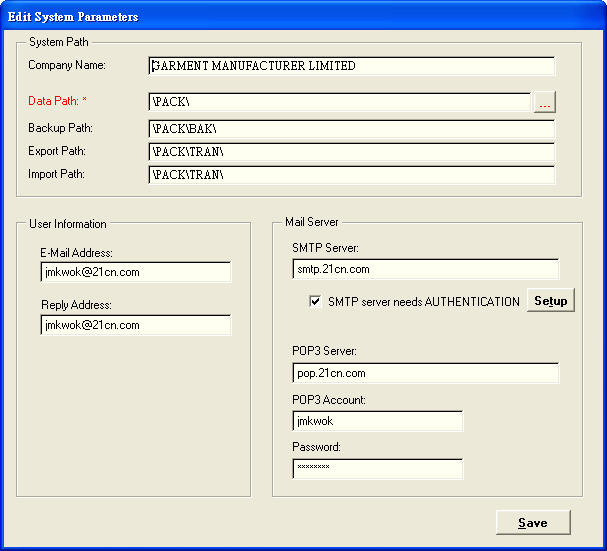Click the Password field with asterisks
This screenshot has height=551, width=607.
(377, 469)
